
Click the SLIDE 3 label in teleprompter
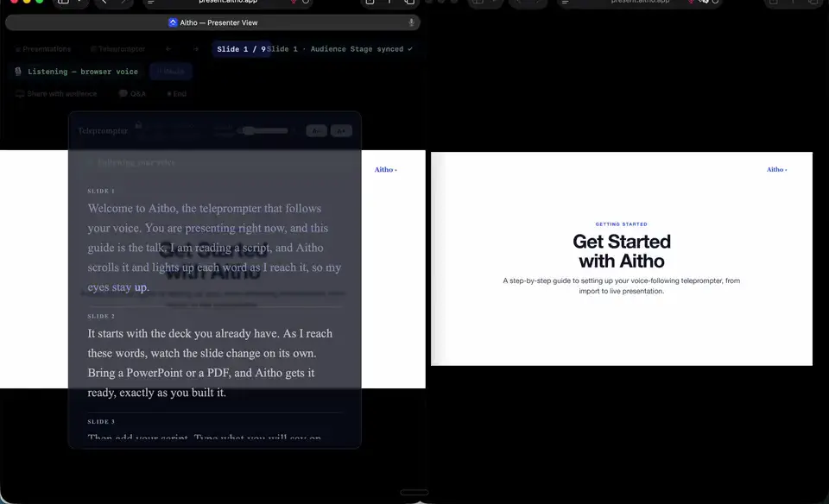click(x=101, y=422)
